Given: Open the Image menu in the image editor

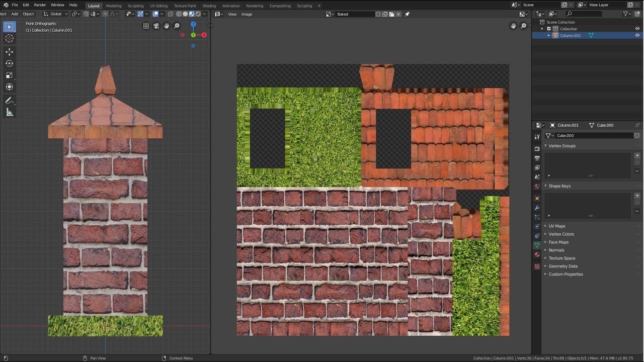Looking at the screenshot, I should click(x=247, y=14).
